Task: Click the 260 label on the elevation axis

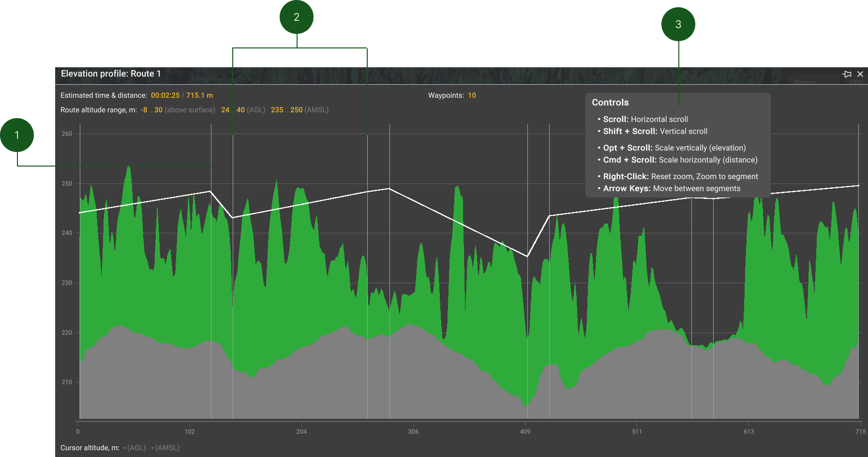Action: pyautogui.click(x=67, y=134)
